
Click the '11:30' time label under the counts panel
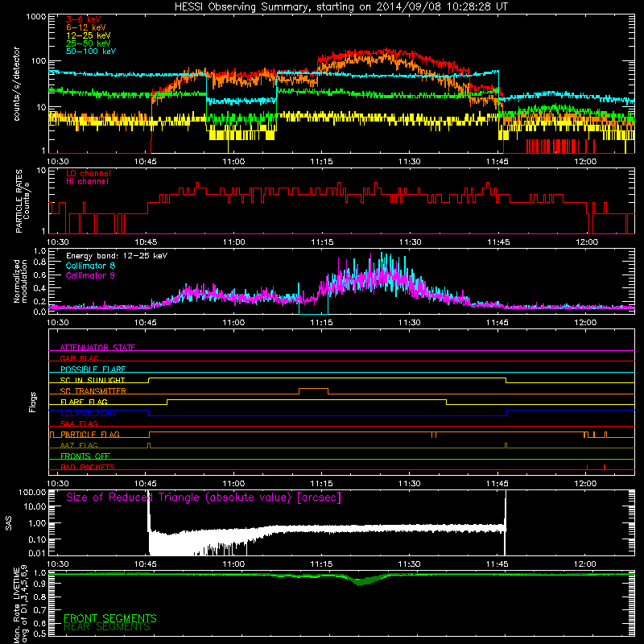pyautogui.click(x=410, y=162)
